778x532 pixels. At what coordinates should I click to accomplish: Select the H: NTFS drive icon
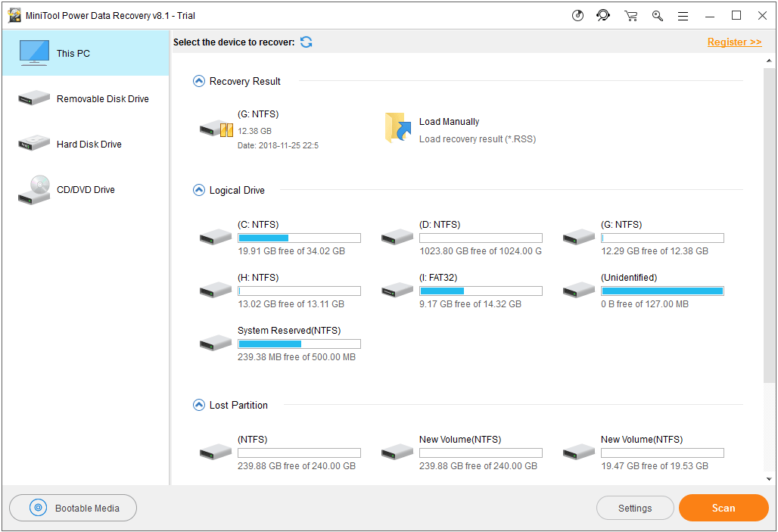pos(216,290)
